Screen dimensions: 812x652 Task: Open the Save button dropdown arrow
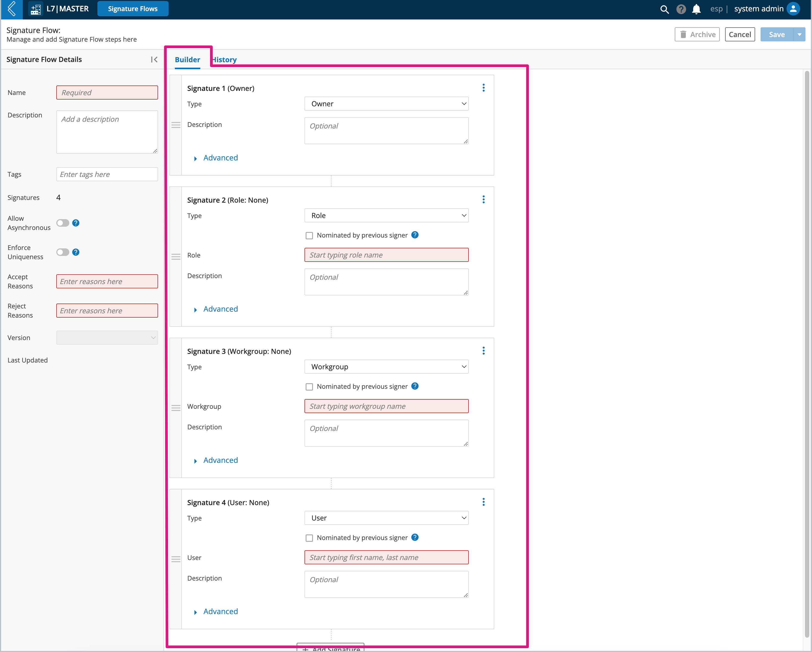[x=799, y=34]
